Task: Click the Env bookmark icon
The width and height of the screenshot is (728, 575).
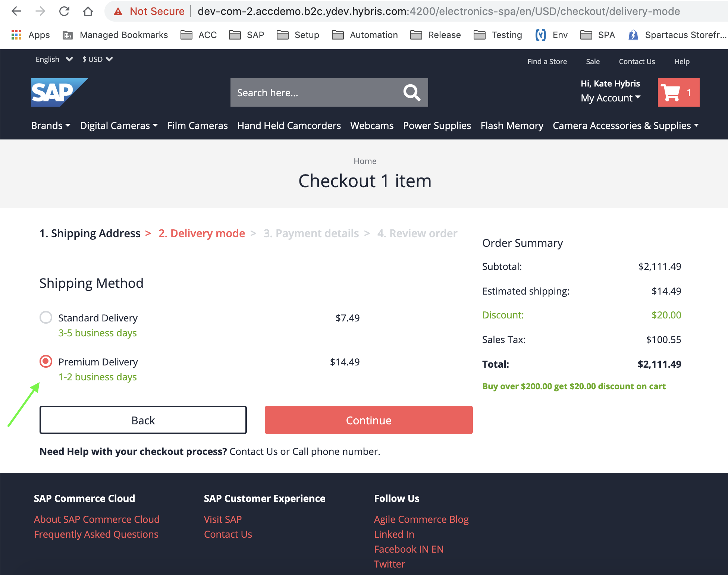Action: click(540, 35)
